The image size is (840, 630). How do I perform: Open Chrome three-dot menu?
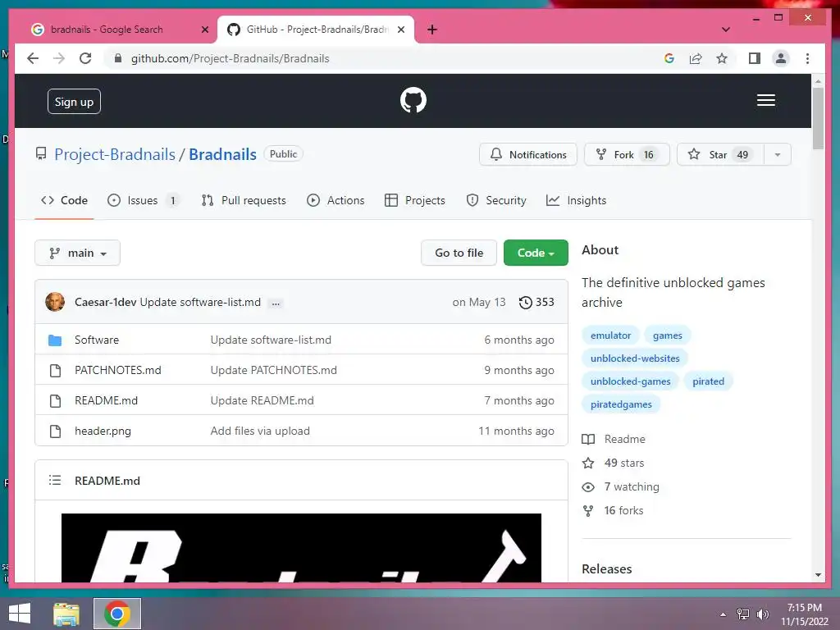(x=807, y=58)
